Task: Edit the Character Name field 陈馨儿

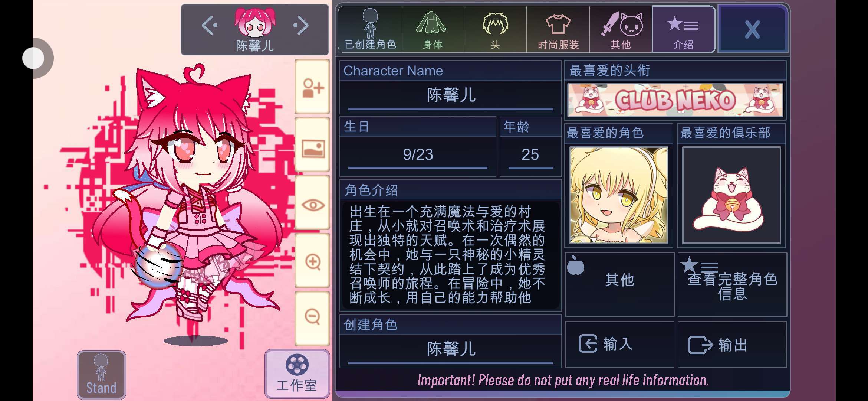Action: point(451,96)
